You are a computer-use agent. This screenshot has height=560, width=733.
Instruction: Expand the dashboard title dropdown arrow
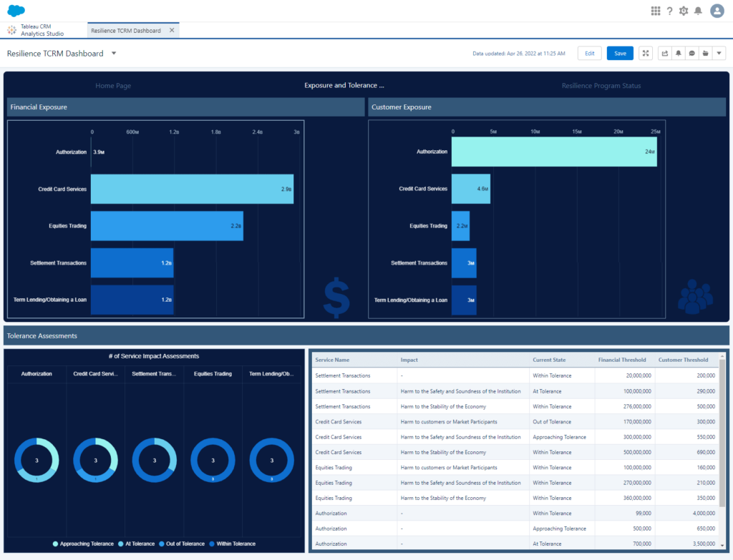[114, 54]
